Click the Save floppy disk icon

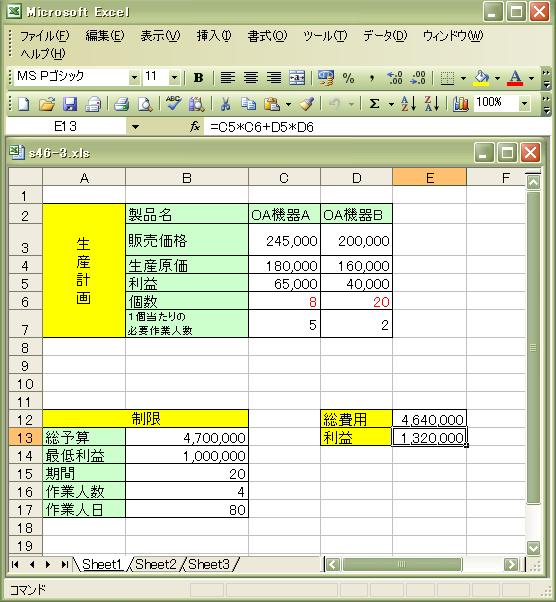tap(70, 104)
